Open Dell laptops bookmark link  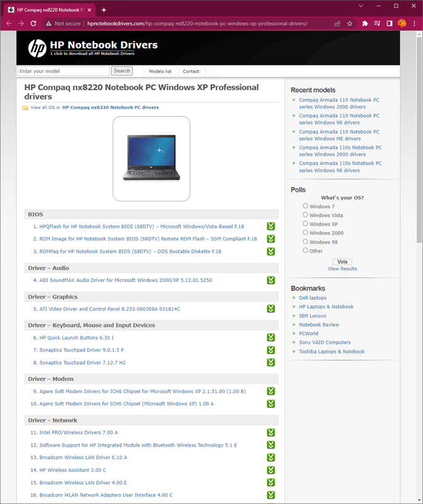312,298
